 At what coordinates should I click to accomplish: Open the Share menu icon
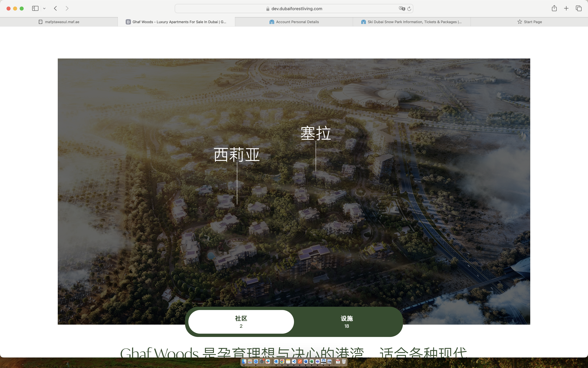tap(554, 8)
